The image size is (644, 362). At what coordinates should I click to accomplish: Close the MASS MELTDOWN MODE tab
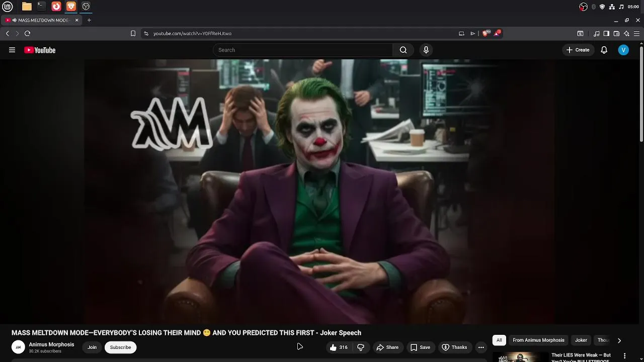tap(76, 20)
